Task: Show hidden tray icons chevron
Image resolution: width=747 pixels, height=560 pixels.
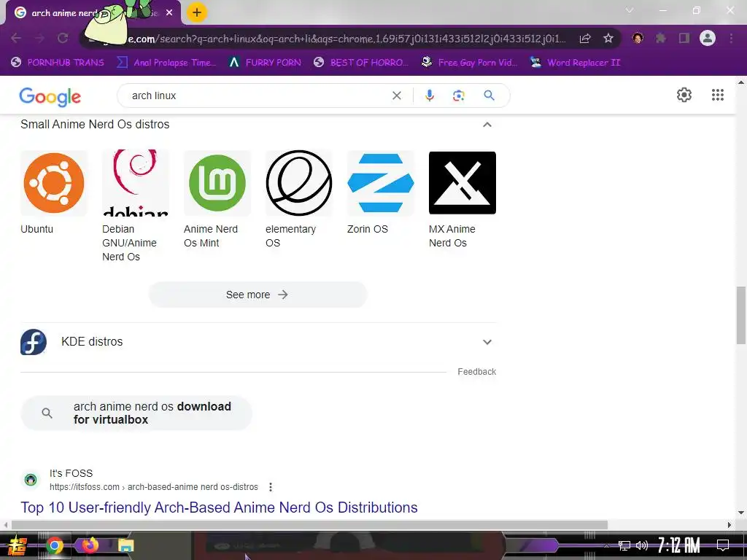Action: pos(606,545)
